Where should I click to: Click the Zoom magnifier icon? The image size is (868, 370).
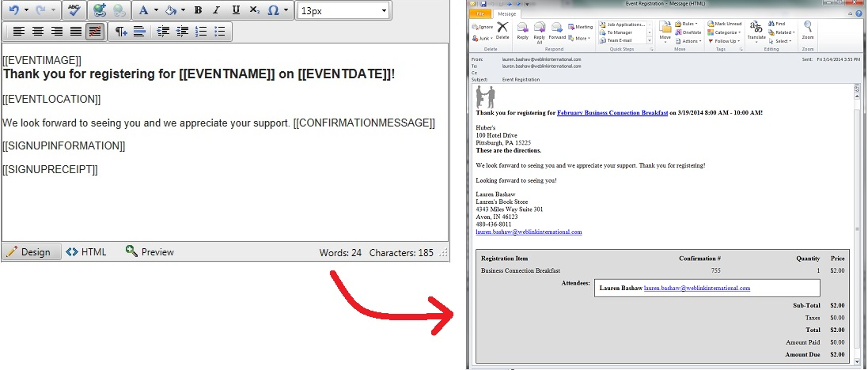[x=808, y=30]
